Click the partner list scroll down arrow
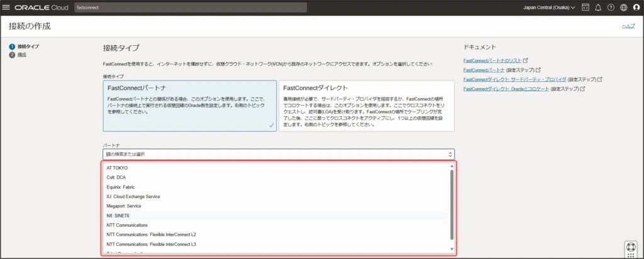 (x=452, y=249)
